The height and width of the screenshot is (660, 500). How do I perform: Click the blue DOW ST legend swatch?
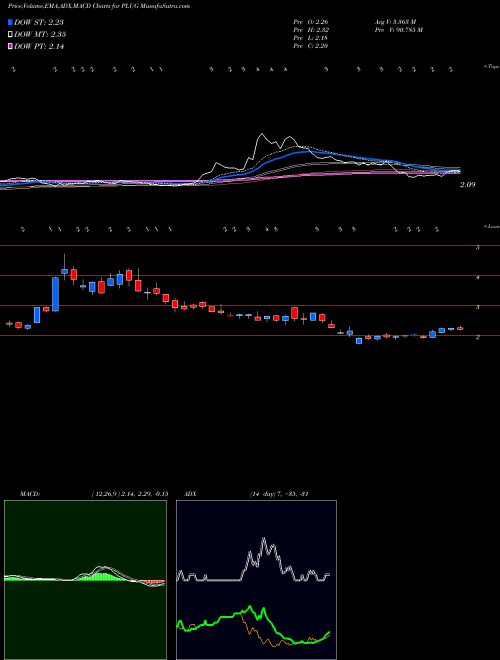point(10,22)
